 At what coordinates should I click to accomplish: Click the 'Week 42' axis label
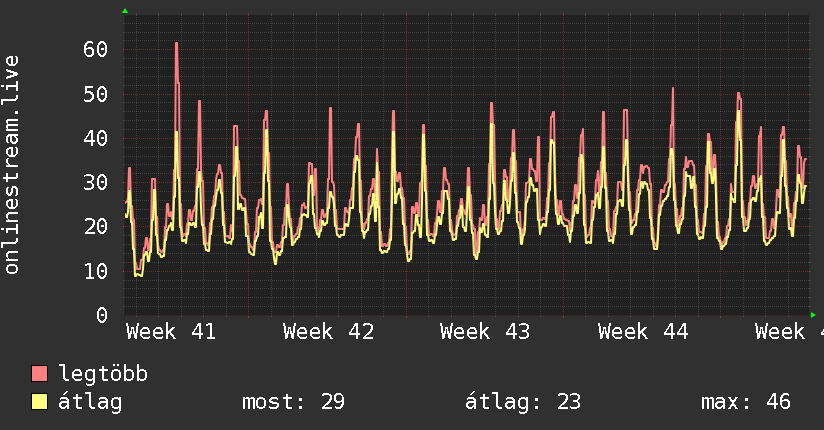click(328, 332)
